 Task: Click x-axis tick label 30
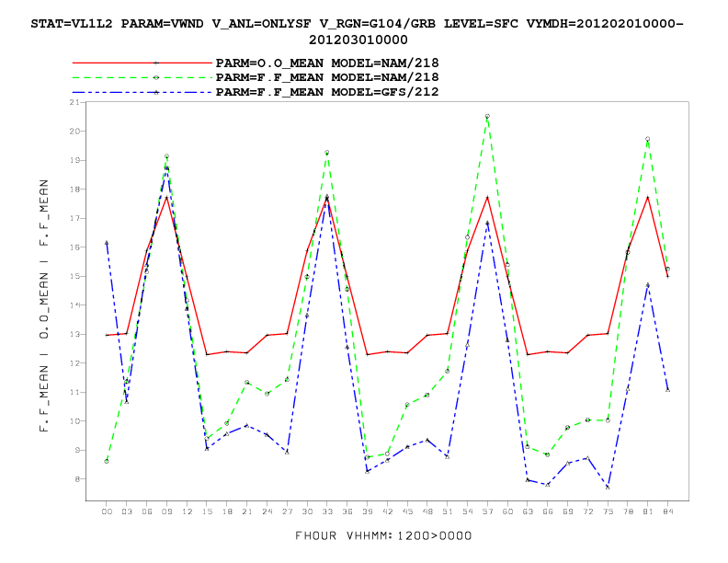307,511
